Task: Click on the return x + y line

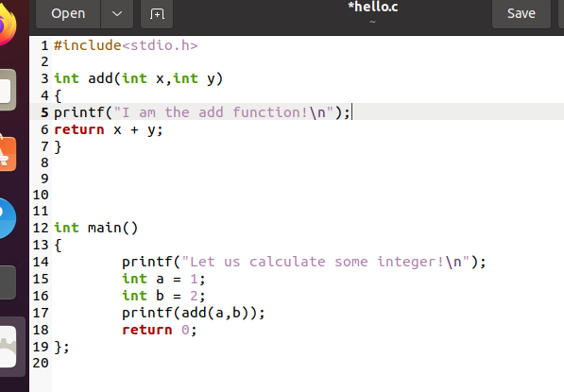Action: [x=109, y=129]
